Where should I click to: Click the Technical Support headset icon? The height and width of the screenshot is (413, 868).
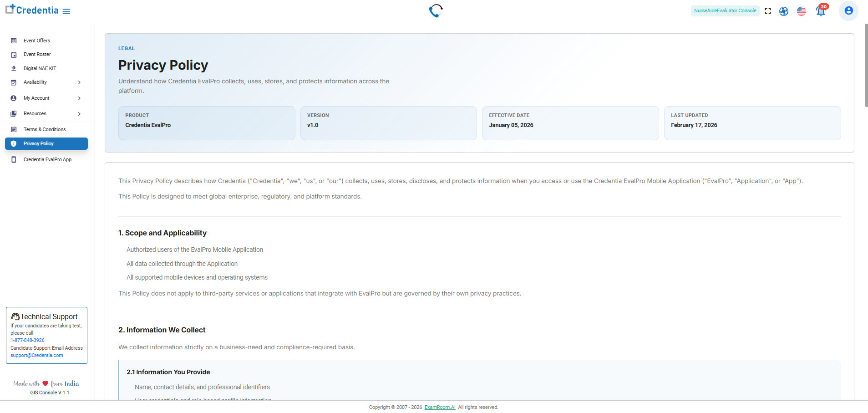[15, 316]
